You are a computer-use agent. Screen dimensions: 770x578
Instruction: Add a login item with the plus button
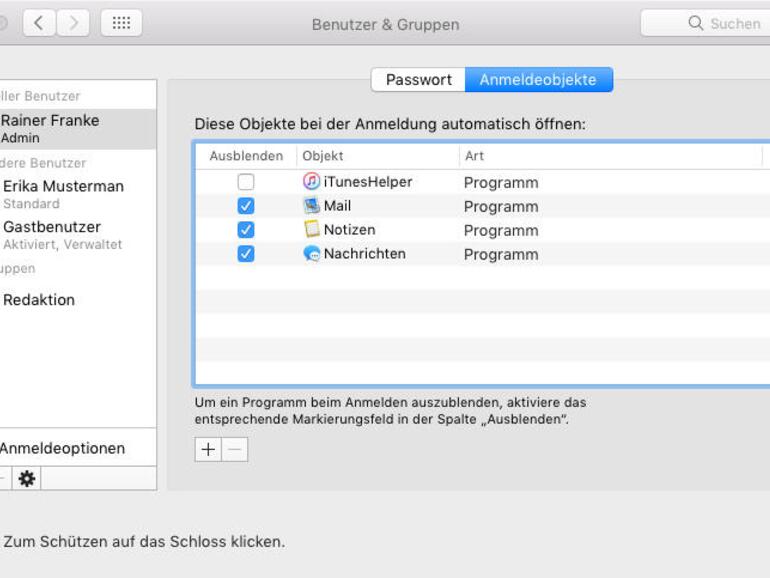pyautogui.click(x=208, y=449)
